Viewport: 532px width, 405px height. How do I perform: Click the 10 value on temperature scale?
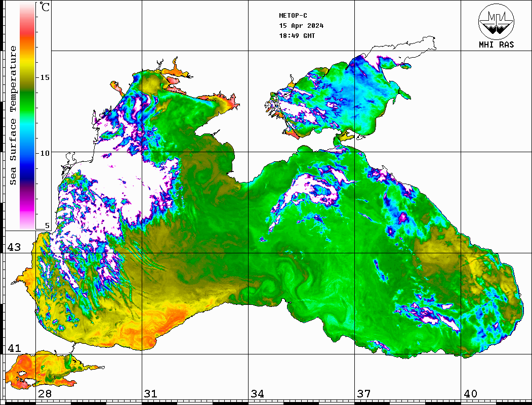coord(45,153)
